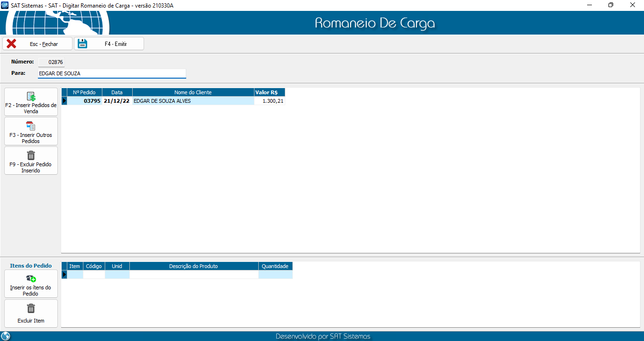Click the Data column header
The image size is (644, 341).
click(117, 92)
